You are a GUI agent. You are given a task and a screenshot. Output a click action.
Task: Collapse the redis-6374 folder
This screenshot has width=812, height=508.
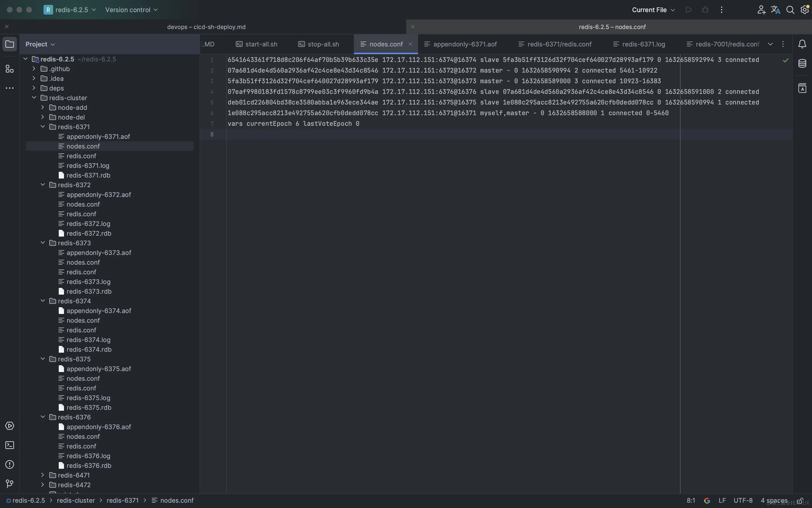pyautogui.click(x=43, y=301)
